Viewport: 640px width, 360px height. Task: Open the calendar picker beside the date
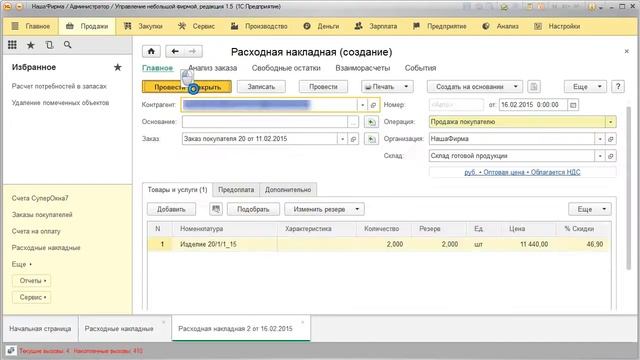tap(573, 105)
